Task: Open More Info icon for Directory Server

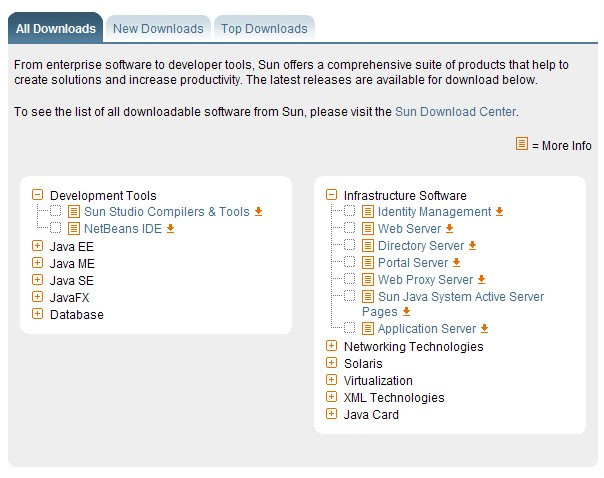Action: click(x=368, y=245)
